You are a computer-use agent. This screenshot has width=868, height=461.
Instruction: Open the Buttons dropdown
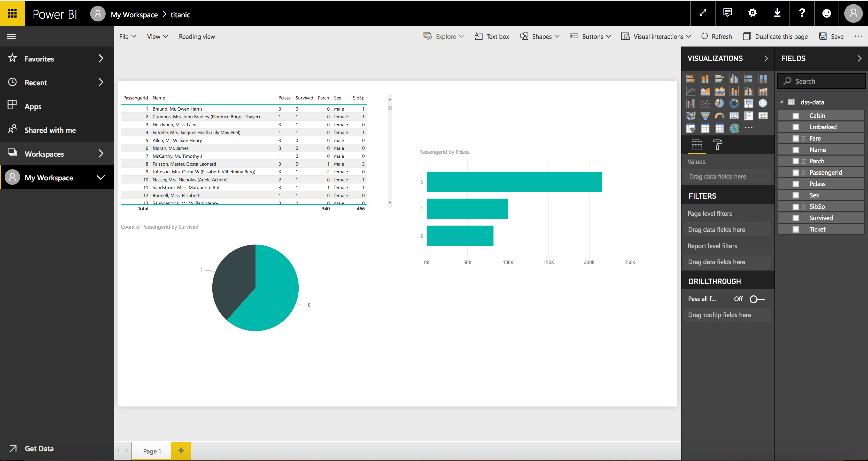[x=590, y=36]
